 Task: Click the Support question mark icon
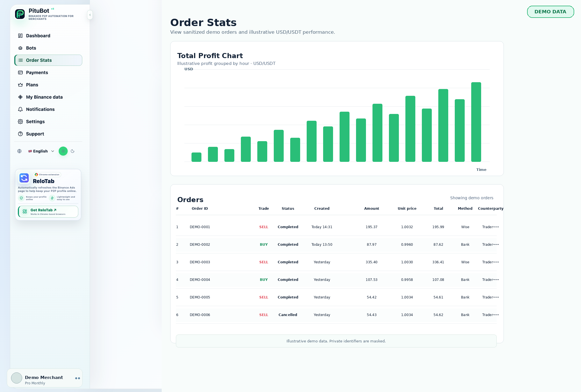(x=20, y=134)
